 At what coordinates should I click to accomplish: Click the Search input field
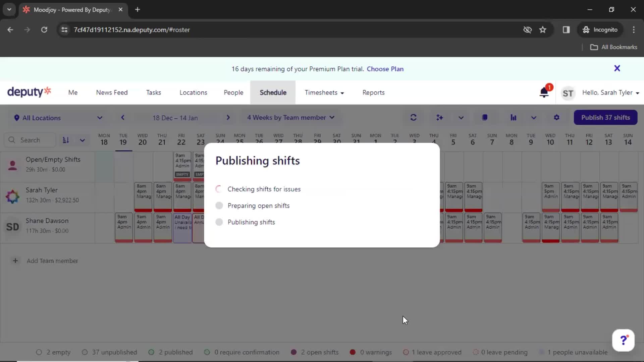tap(33, 140)
